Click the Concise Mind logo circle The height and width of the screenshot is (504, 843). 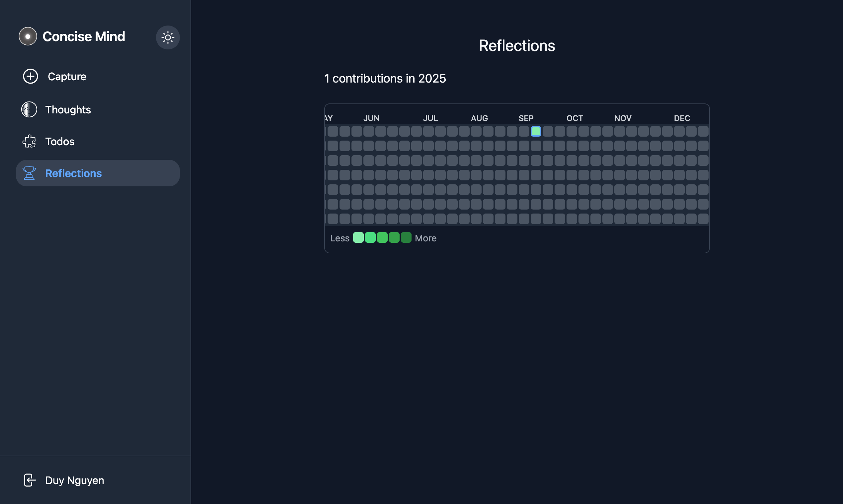[28, 36]
